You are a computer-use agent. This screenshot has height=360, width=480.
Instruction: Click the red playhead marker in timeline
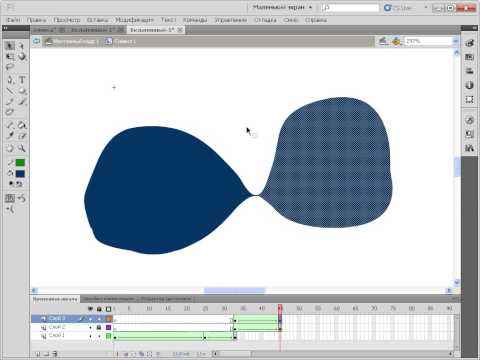click(280, 308)
